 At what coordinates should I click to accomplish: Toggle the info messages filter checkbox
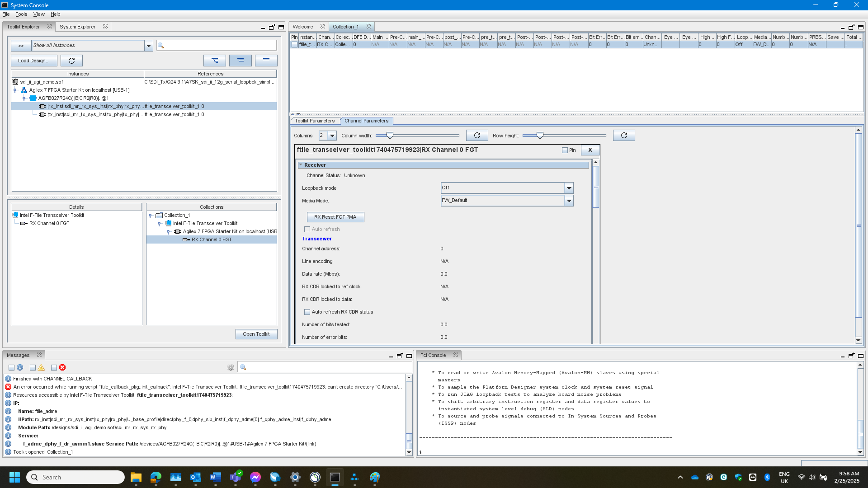pyautogui.click(x=12, y=368)
